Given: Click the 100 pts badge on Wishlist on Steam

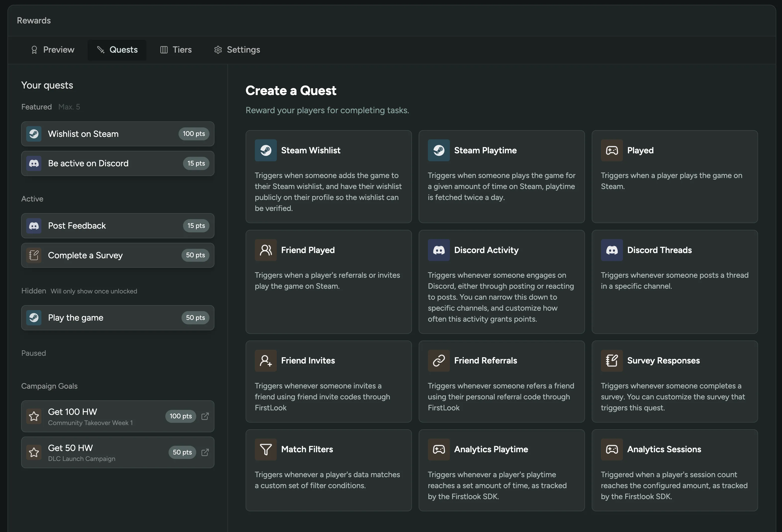Looking at the screenshot, I should (194, 134).
